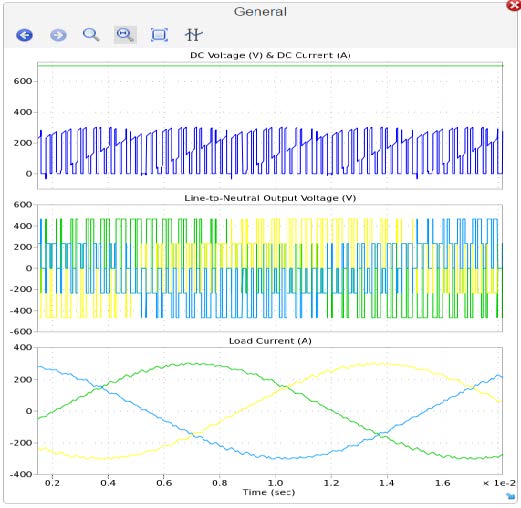Click the green DC voltage line
The width and height of the screenshot is (521, 508).
pyautogui.click(x=270, y=65)
